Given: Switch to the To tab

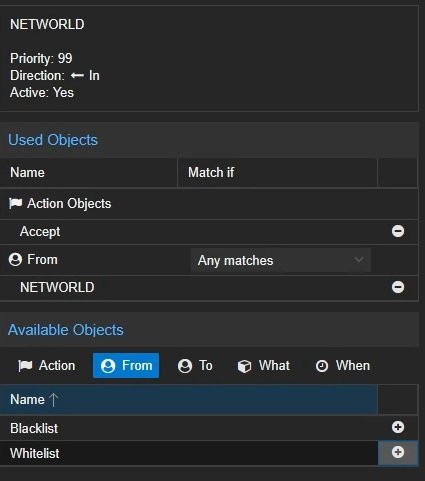Looking at the screenshot, I should [x=195, y=366].
